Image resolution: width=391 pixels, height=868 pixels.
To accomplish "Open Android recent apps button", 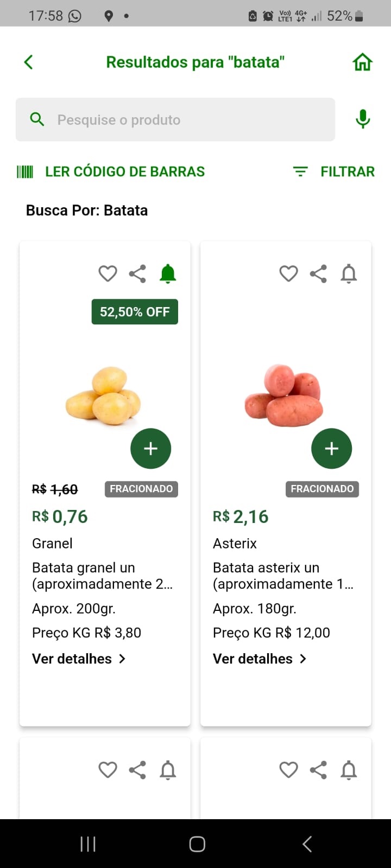I will click(x=88, y=844).
